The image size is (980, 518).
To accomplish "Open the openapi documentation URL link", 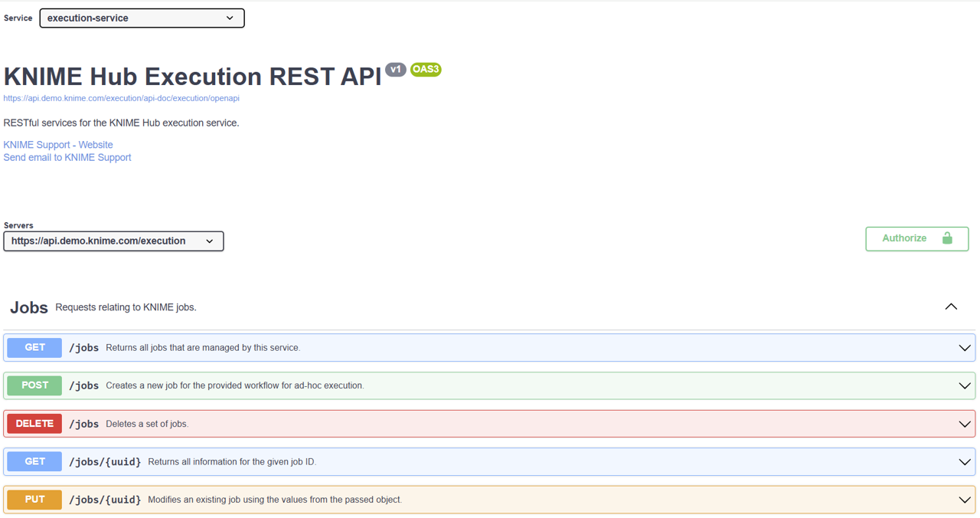I will pyautogui.click(x=121, y=98).
